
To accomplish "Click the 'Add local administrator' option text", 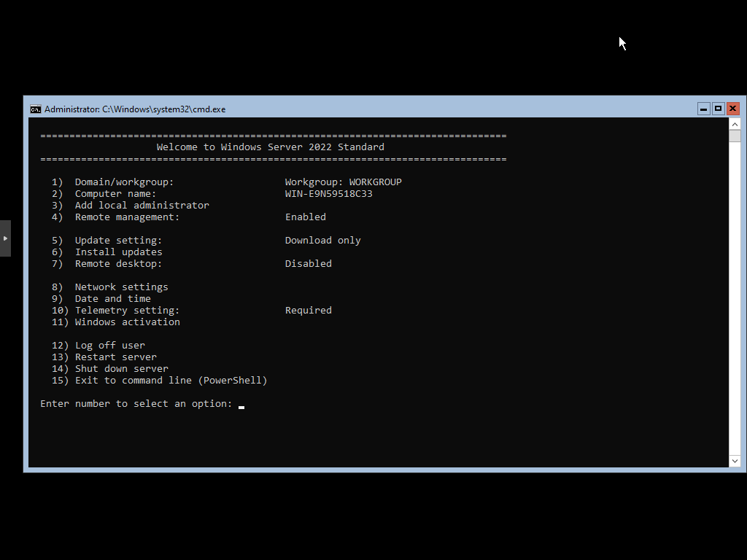I will click(142, 206).
